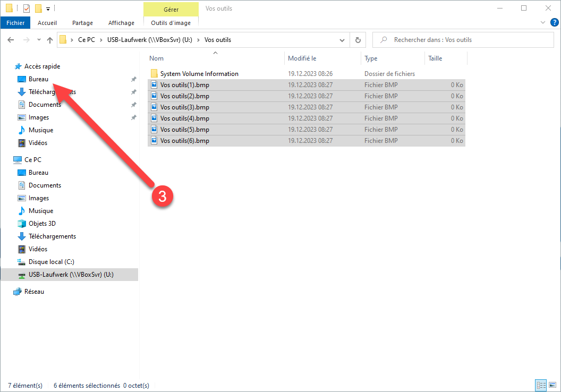Select Accès rapide in navigation pane

(42, 66)
